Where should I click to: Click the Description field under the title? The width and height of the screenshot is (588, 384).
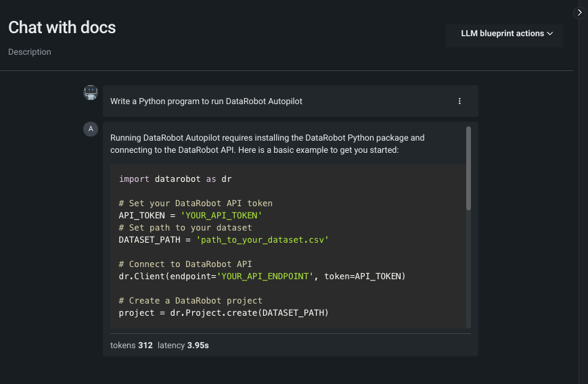click(30, 52)
